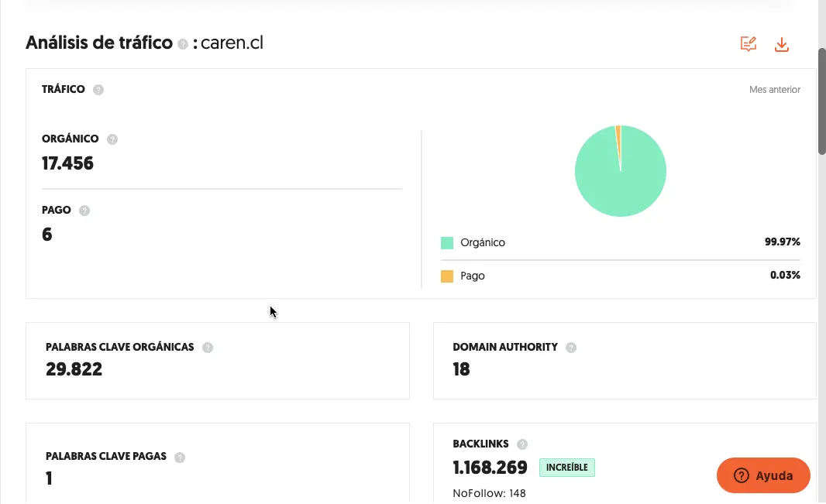Open the Backlinks info question mark
The width and height of the screenshot is (826, 504).
pyautogui.click(x=522, y=444)
